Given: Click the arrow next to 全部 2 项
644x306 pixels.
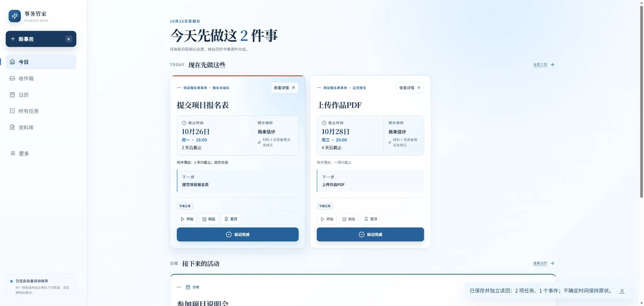Looking at the screenshot, I should [x=552, y=64].
